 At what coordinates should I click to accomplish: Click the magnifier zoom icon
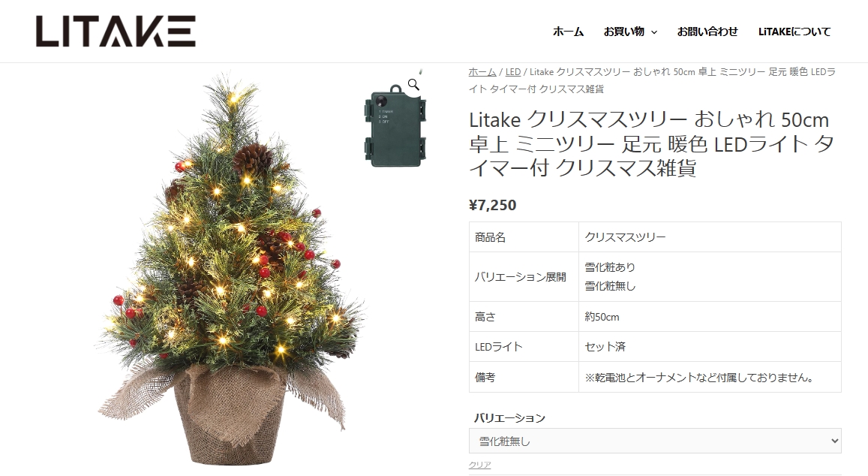pos(413,84)
